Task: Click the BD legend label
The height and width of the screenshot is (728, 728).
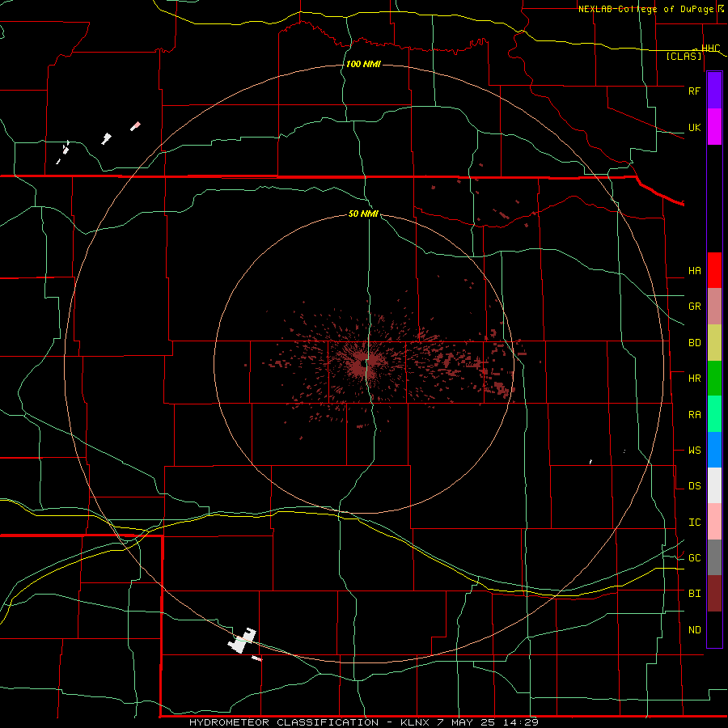Action: (694, 343)
